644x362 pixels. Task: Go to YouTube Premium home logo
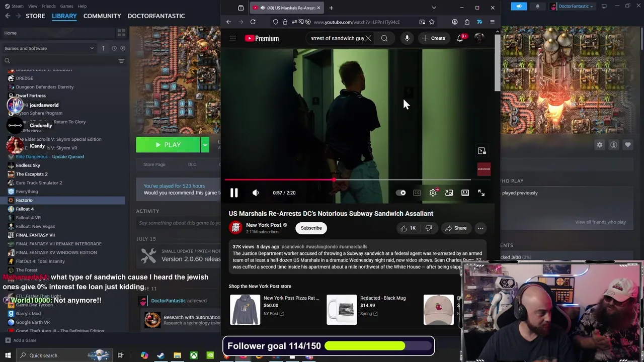click(x=262, y=38)
